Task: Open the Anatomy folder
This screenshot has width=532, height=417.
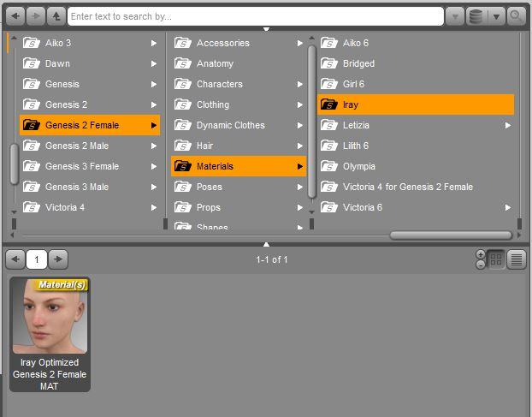Action: coord(239,63)
